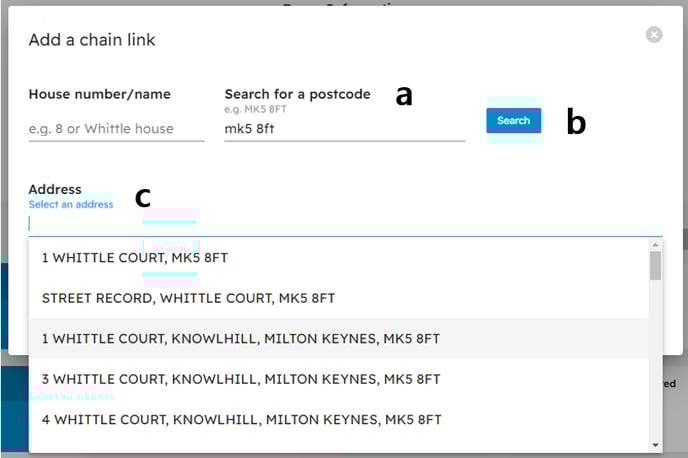Click the Address heading
Viewport: 688px width, 458px height.
tap(55, 189)
